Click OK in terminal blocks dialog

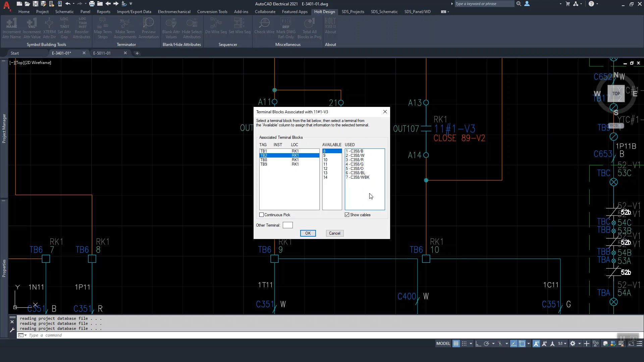coord(308,233)
